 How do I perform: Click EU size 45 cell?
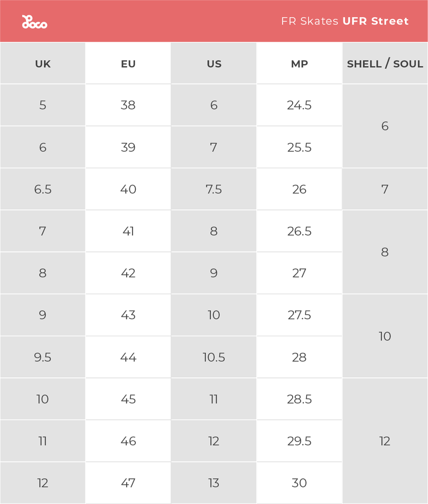coord(128,399)
